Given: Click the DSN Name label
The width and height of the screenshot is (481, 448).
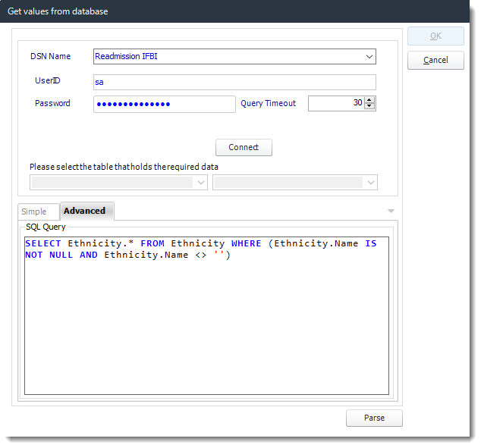Looking at the screenshot, I should click(x=50, y=56).
